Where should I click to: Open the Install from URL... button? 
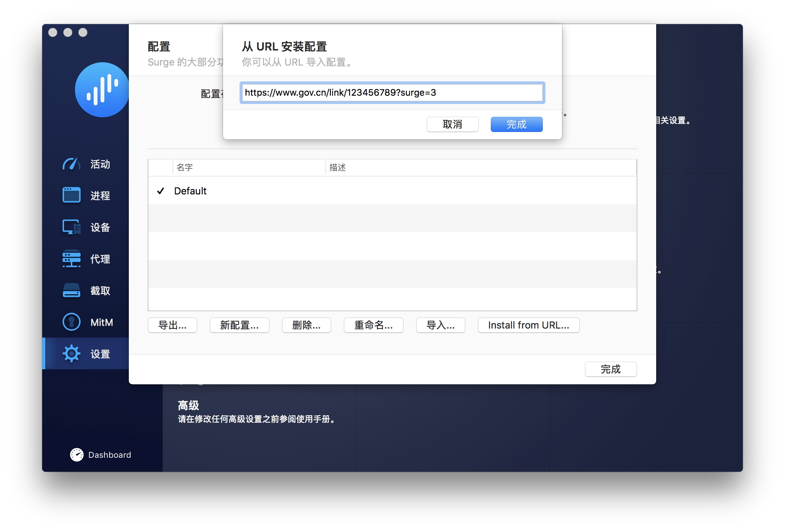(x=528, y=325)
